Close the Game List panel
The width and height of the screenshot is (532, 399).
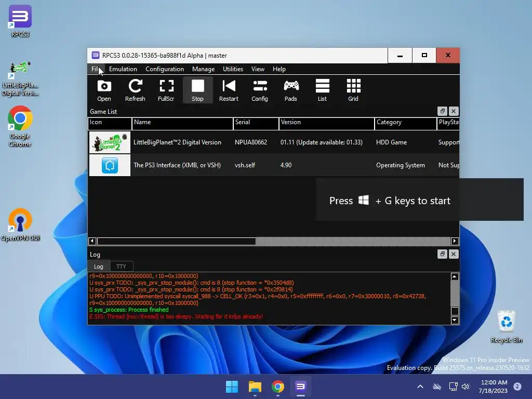[454, 111]
